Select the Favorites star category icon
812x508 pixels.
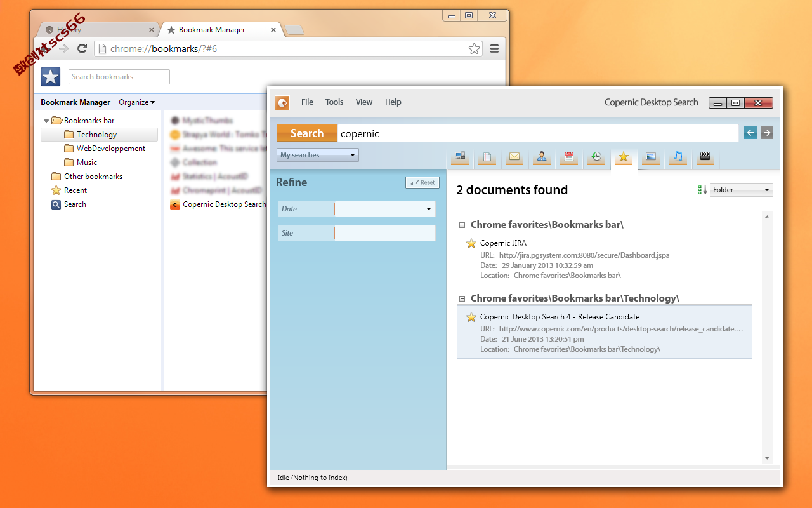point(624,157)
